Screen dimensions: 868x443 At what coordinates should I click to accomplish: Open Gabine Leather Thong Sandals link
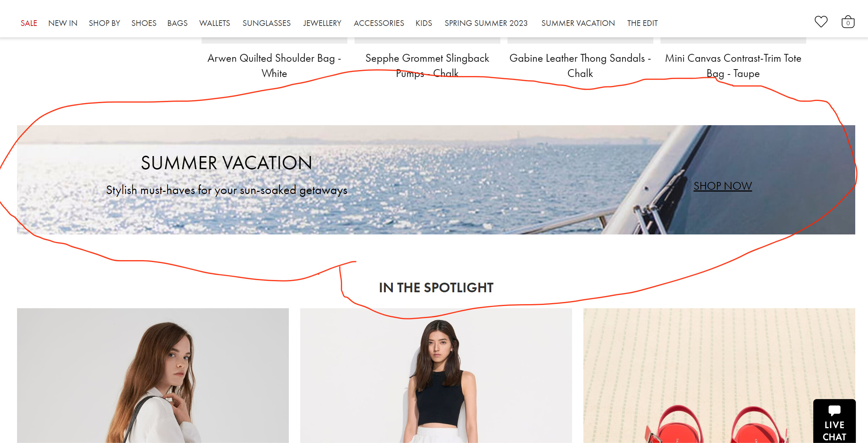(580, 66)
